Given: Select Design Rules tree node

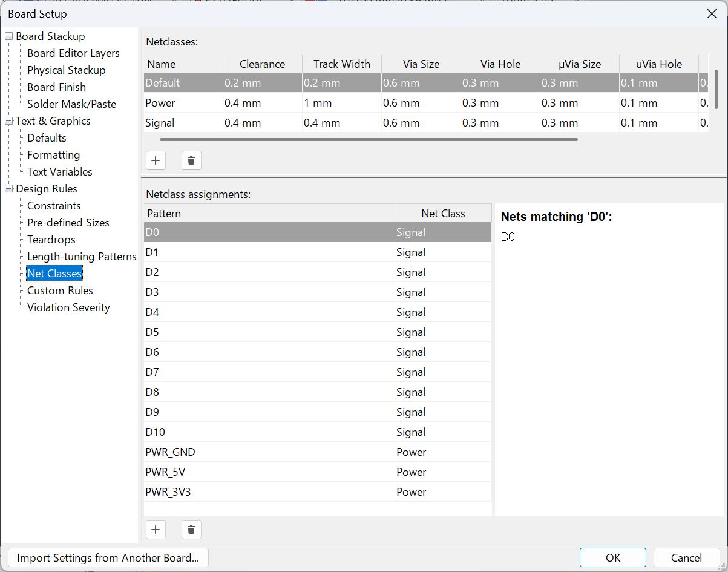Looking at the screenshot, I should point(47,189).
